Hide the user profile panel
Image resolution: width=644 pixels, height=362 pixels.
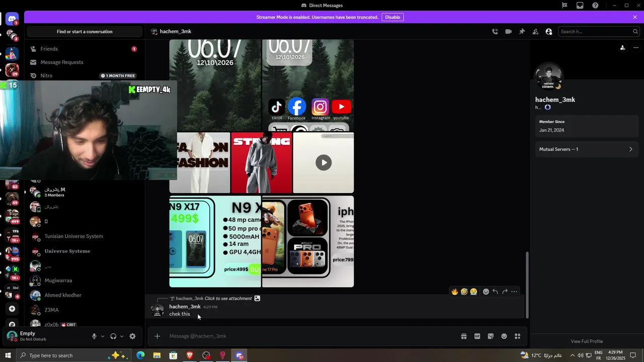click(549, 32)
